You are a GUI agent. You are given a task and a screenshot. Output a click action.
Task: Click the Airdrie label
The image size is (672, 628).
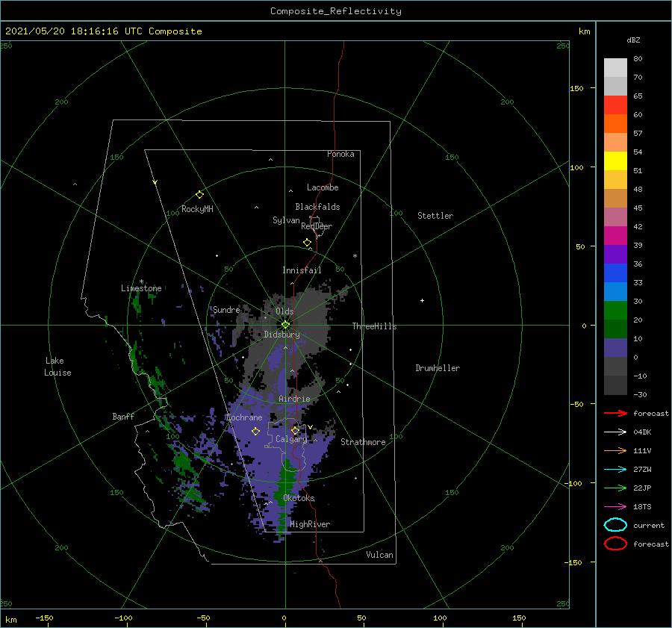pyautogui.click(x=294, y=399)
